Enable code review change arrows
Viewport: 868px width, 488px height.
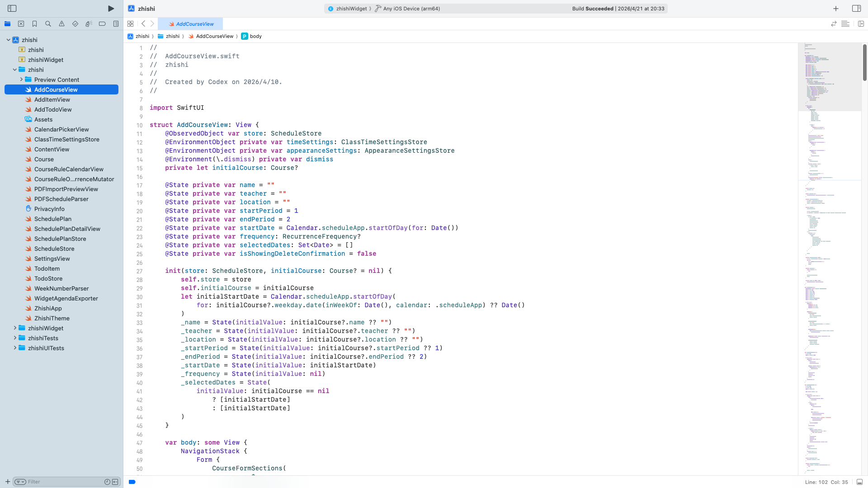click(834, 24)
